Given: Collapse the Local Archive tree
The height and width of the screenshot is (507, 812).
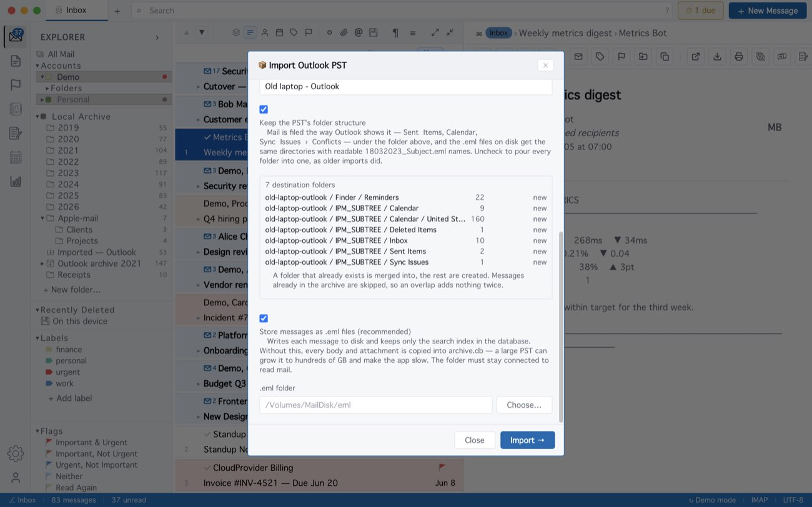Looking at the screenshot, I should coord(37,116).
